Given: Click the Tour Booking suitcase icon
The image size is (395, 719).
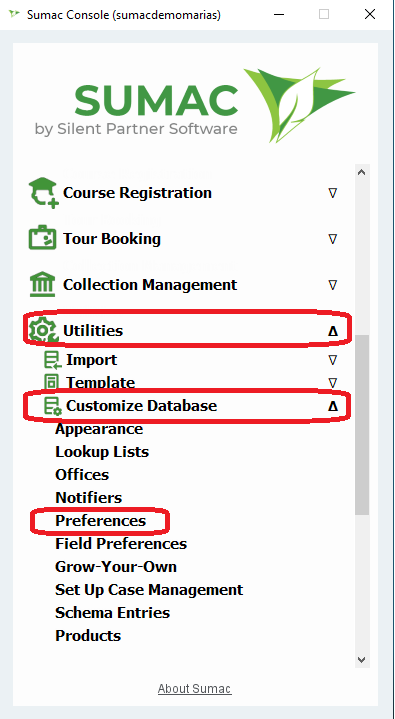Looking at the screenshot, I should pyautogui.click(x=43, y=239).
